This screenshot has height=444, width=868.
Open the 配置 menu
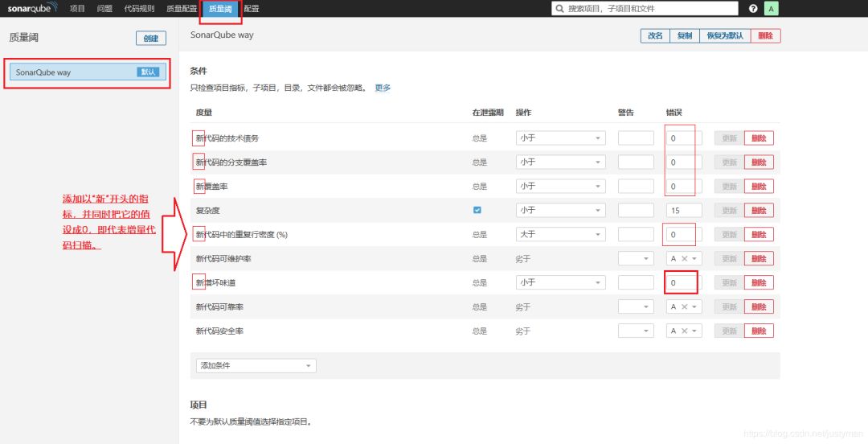pos(252,9)
